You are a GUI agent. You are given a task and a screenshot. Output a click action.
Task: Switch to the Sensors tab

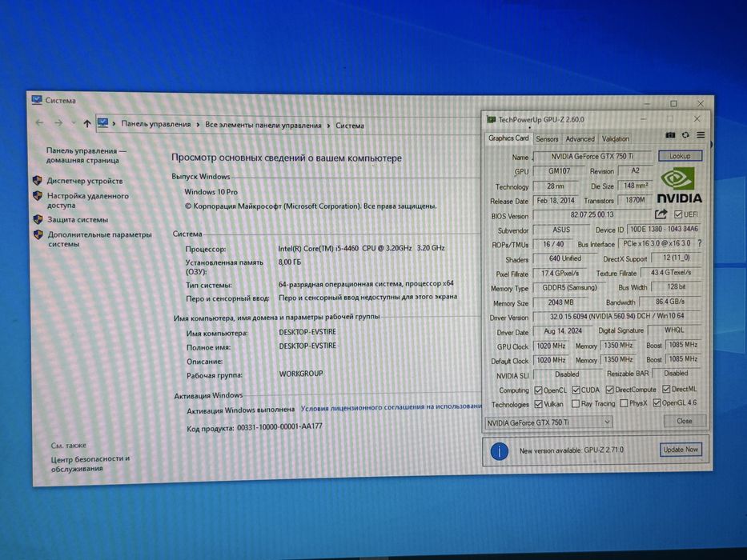[x=547, y=139]
